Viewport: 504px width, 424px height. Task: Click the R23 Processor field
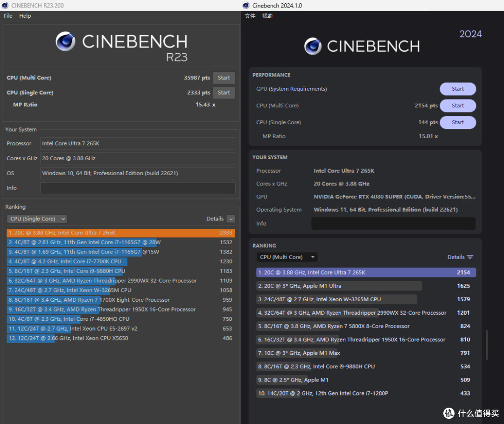[x=138, y=143]
